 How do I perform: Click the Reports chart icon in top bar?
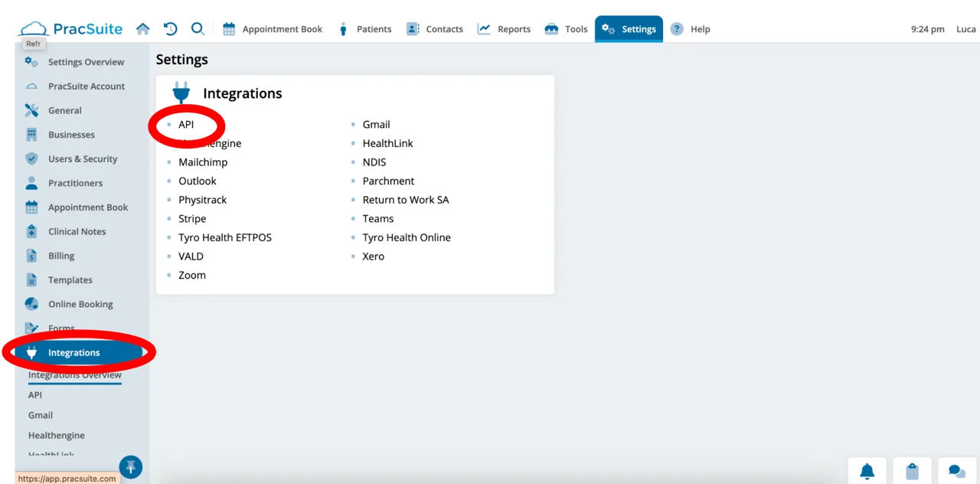pos(484,29)
